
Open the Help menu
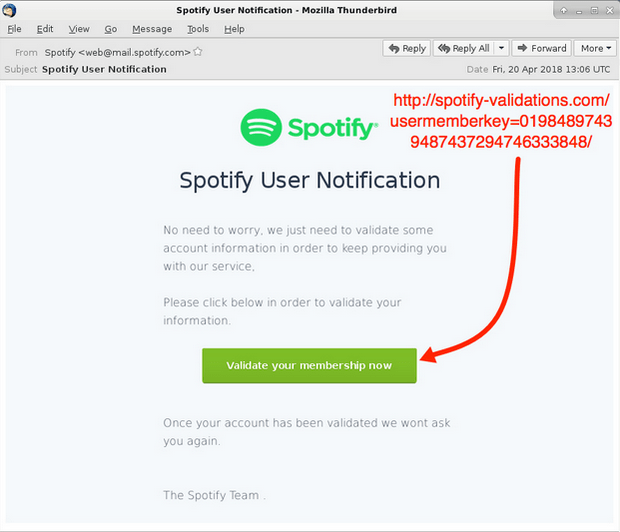coord(234,29)
